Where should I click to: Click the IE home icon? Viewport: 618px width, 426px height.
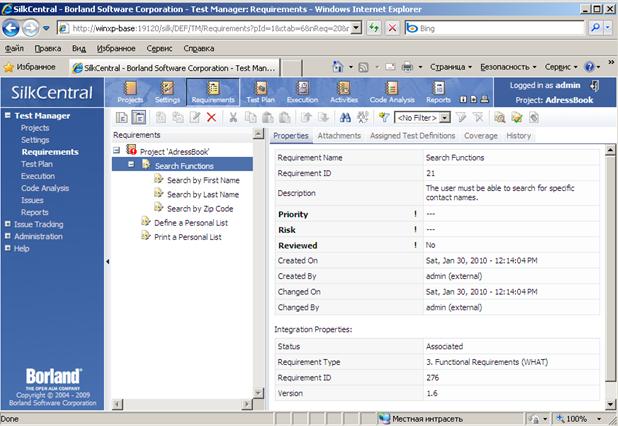pyautogui.click(x=338, y=67)
